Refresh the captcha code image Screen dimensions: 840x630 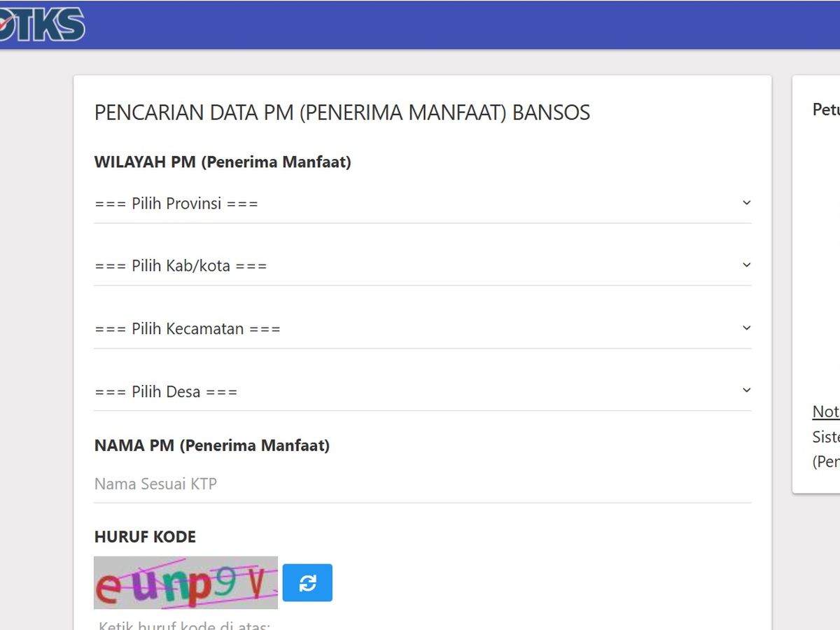[307, 582]
